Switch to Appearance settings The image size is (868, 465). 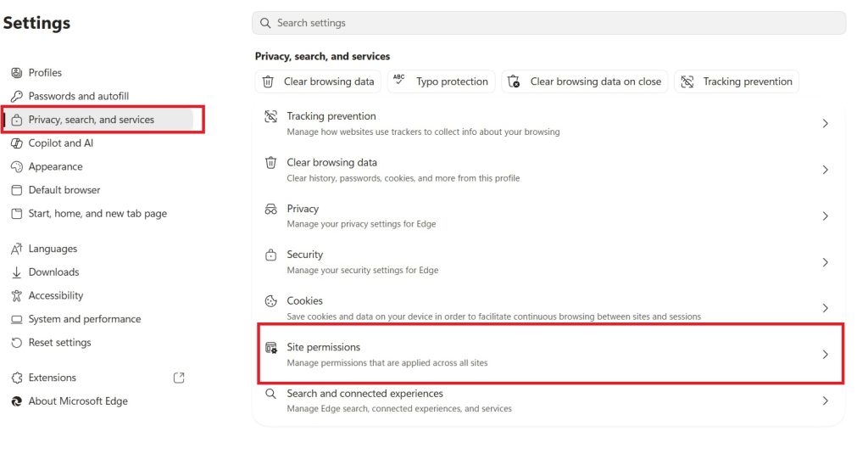pyautogui.click(x=55, y=167)
